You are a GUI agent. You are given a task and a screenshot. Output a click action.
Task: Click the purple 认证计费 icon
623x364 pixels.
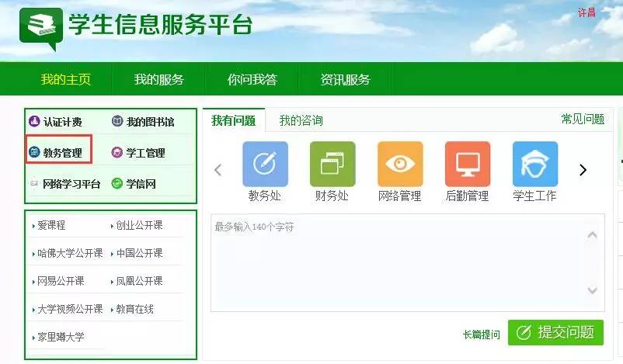34,121
